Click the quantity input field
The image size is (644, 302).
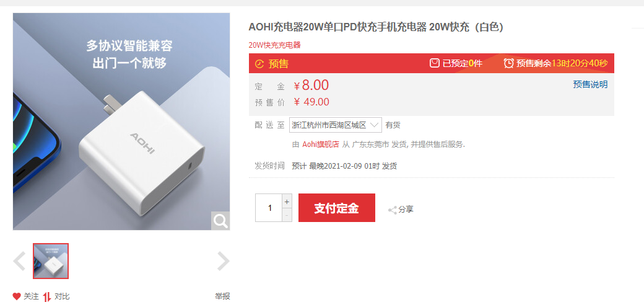(269, 208)
